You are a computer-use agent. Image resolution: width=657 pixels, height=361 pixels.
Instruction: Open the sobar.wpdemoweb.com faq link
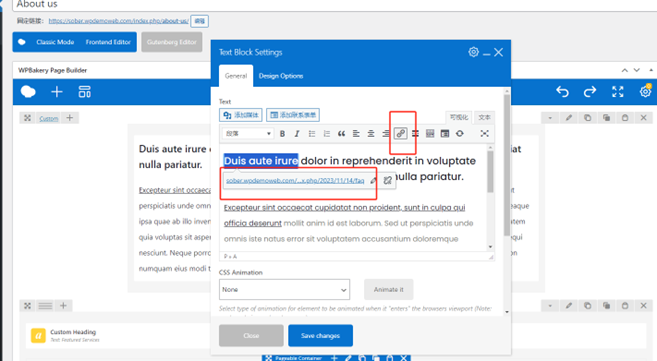coord(295,180)
